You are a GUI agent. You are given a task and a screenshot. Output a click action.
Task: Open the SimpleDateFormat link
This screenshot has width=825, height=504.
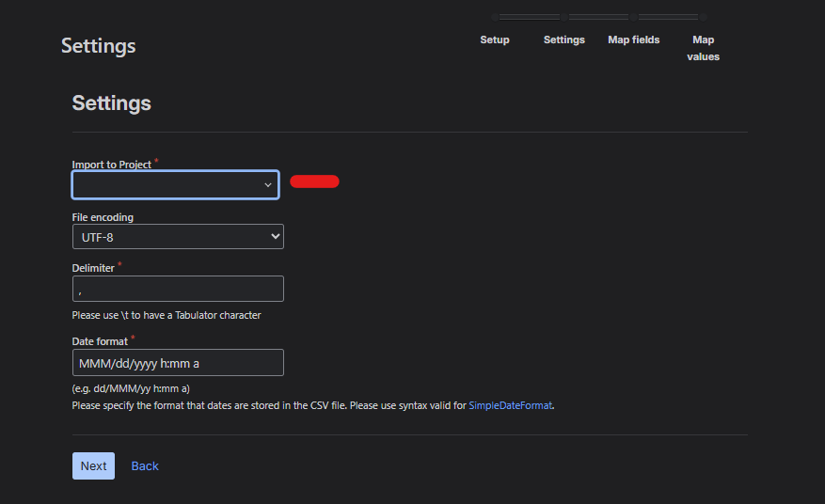[511, 405]
